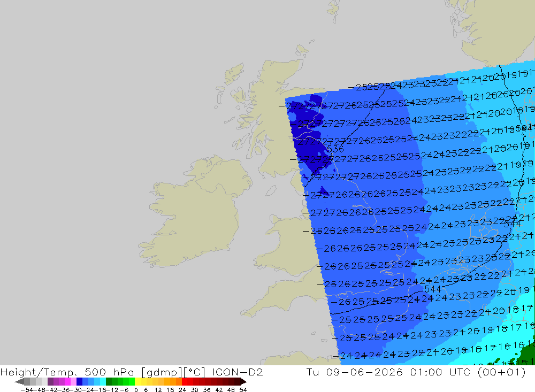Click the '09-06-2026' date text
The width and height of the screenshot is (535, 392).
tap(364, 372)
